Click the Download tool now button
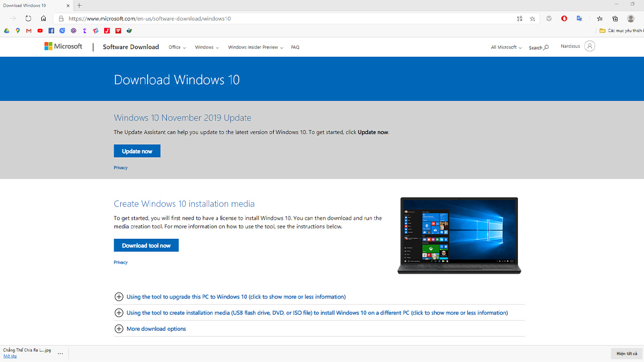The height and width of the screenshot is (362, 644). coord(146,246)
